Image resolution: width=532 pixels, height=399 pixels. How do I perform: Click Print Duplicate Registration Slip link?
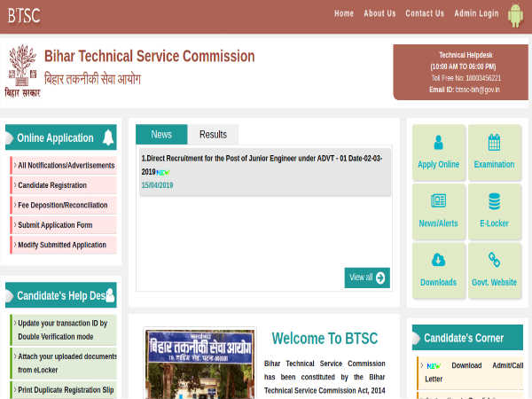coord(65,389)
